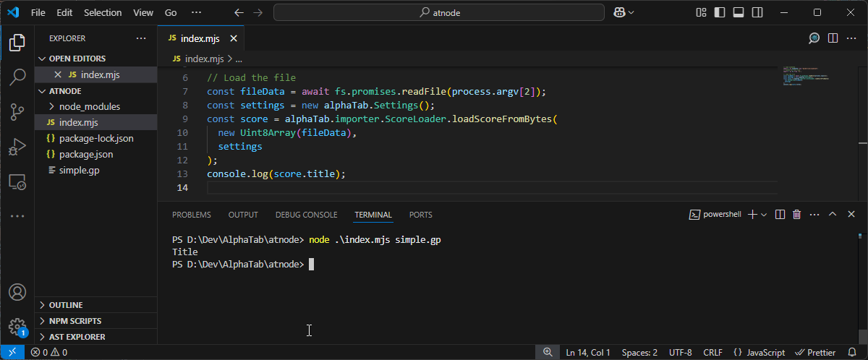The height and width of the screenshot is (360, 868).
Task: Open the Remote Explorer view
Action: click(x=17, y=181)
